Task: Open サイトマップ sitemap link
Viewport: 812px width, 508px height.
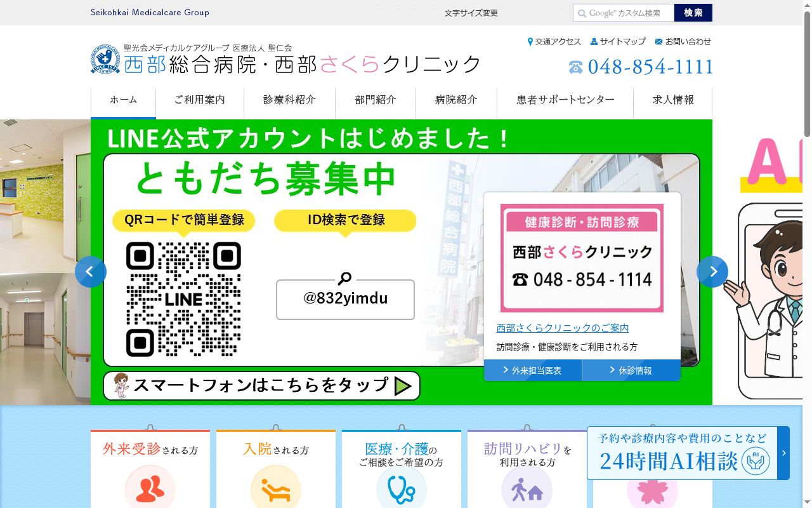Action: 618,41
